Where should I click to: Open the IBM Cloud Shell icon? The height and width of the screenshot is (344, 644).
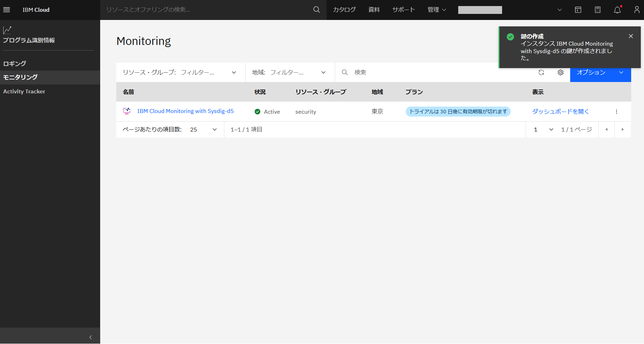pyautogui.click(x=578, y=10)
